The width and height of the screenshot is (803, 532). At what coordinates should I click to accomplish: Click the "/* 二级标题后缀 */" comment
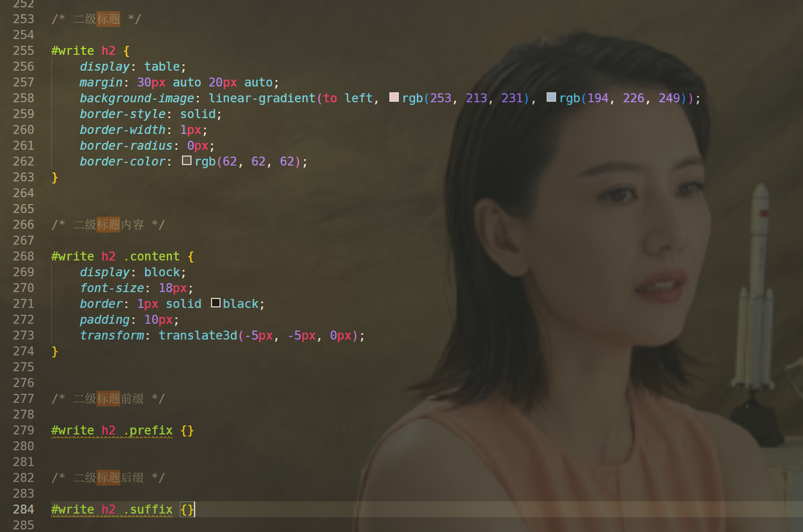108,478
